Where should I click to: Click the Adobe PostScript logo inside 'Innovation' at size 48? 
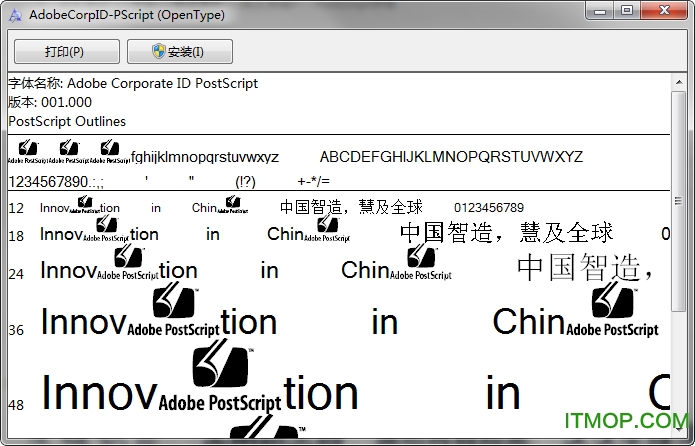220,376
